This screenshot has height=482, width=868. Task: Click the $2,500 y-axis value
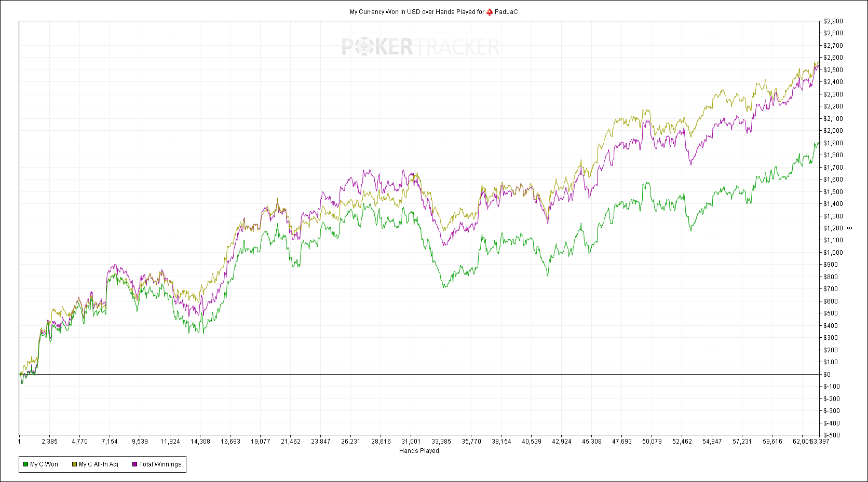(x=833, y=70)
